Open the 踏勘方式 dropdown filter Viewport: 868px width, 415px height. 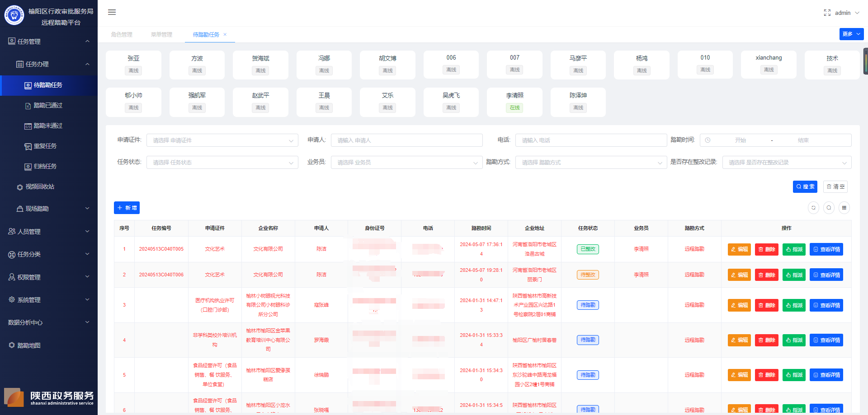pyautogui.click(x=591, y=162)
